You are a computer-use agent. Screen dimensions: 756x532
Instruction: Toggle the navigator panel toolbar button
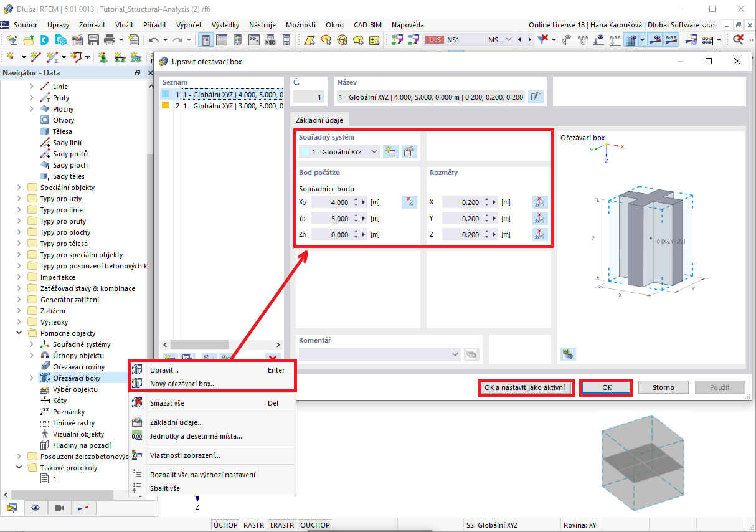click(205, 40)
